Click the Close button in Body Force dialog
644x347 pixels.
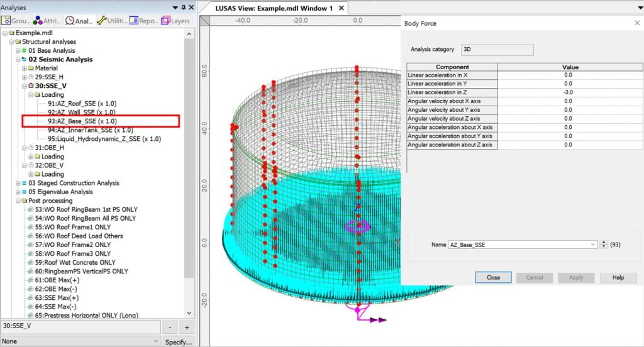[493, 277]
